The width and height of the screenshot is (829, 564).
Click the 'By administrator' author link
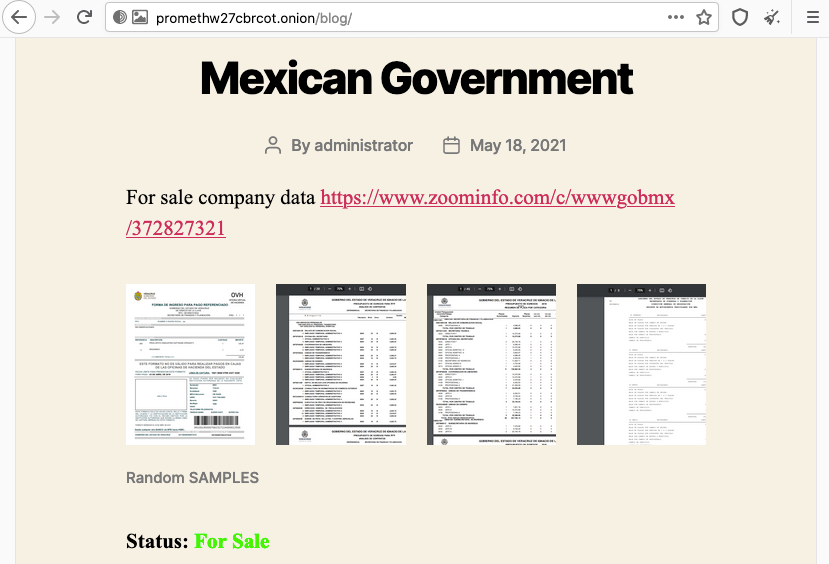352,145
